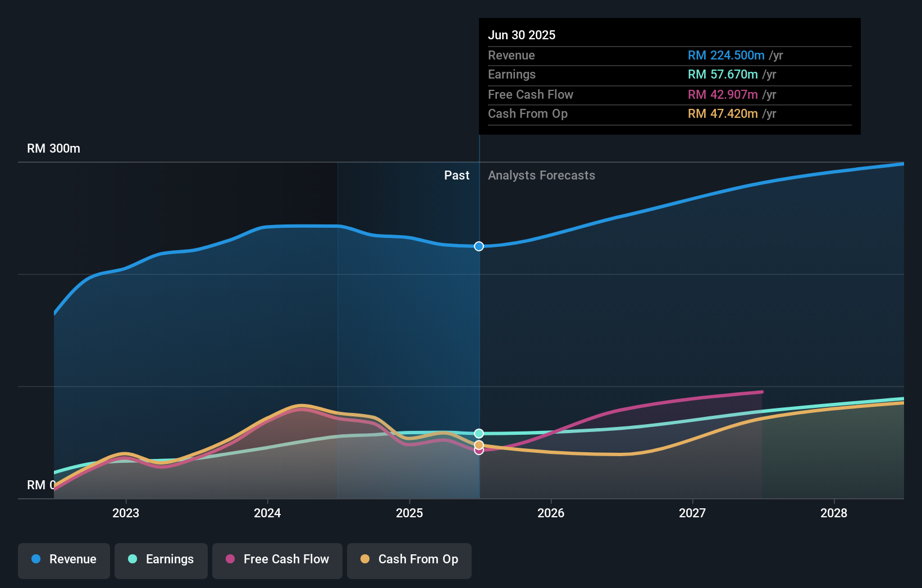
Task: Click the Revenue legend dot icon
Action: (36, 559)
